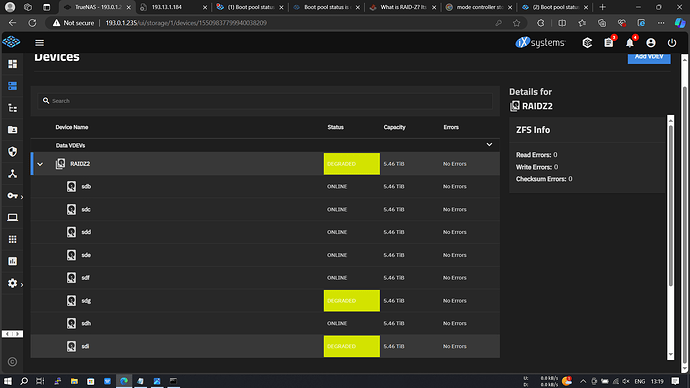
Task: Switch to the 193.13.1.184 browser tab
Action: pos(173,7)
